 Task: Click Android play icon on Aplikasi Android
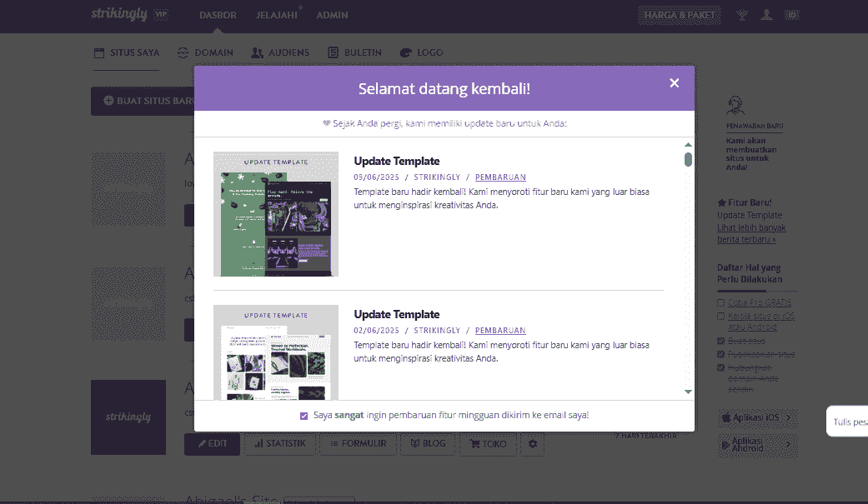(x=725, y=445)
